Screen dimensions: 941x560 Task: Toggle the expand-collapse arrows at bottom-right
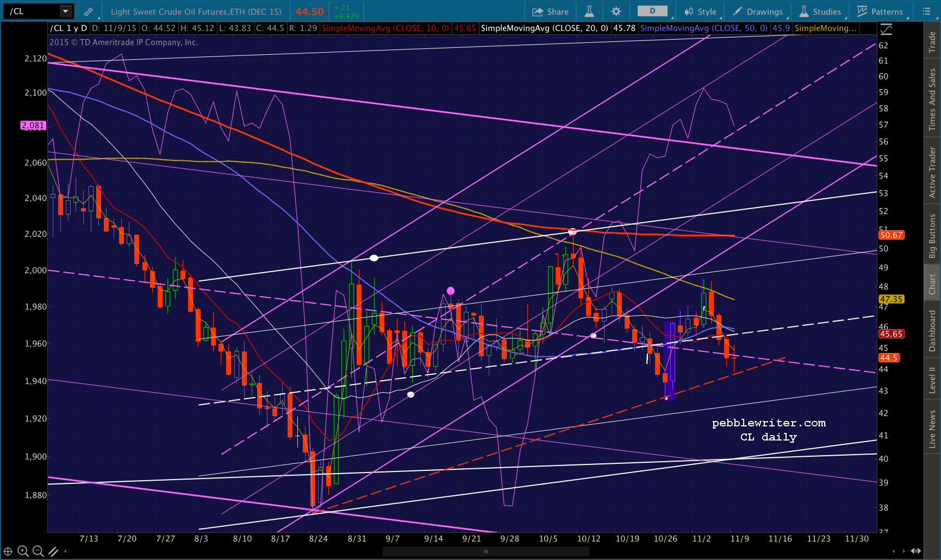(916, 551)
